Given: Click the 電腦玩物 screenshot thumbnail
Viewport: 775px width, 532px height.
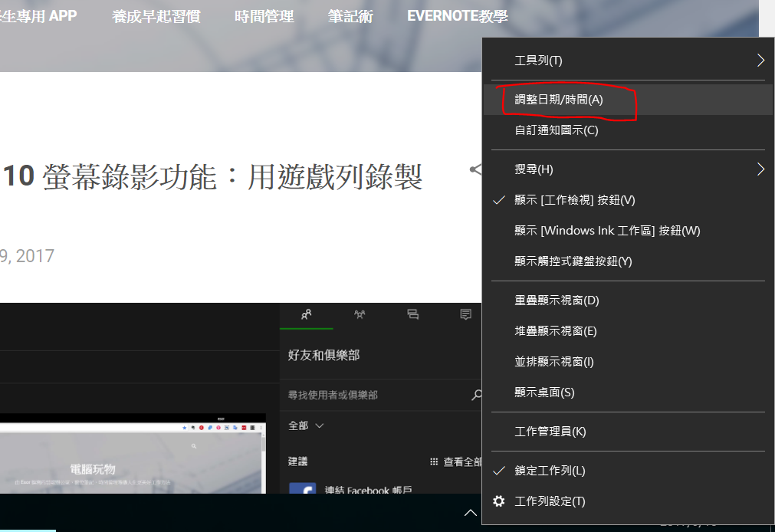Looking at the screenshot, I should pos(133,453).
